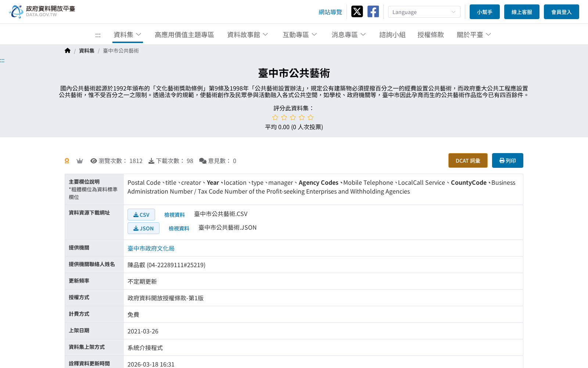Download the JSON file
The height and width of the screenshot is (368, 588).
[143, 228]
